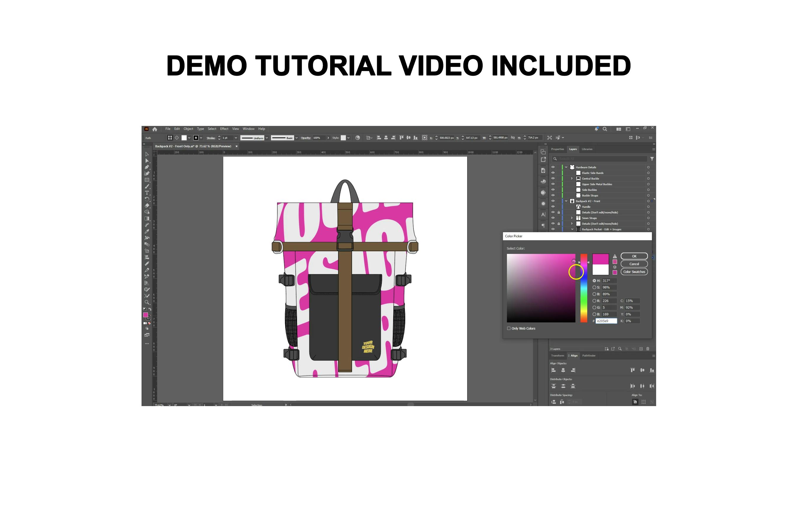Select the R red radio button

(594, 301)
